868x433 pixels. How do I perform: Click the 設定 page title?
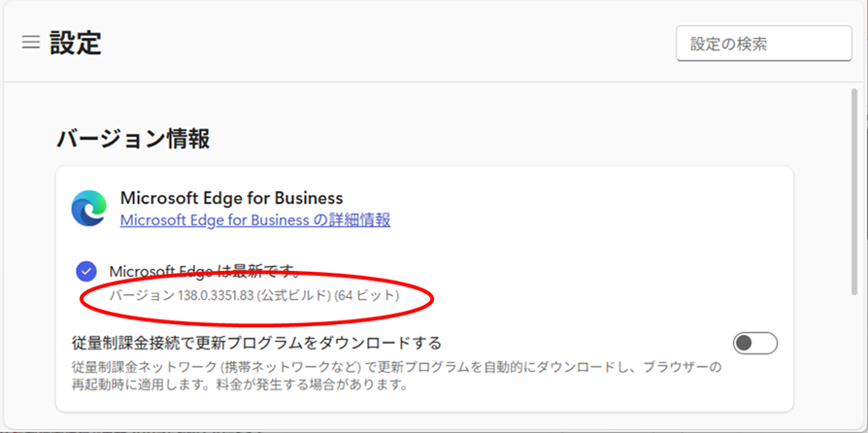pyautogui.click(x=76, y=43)
